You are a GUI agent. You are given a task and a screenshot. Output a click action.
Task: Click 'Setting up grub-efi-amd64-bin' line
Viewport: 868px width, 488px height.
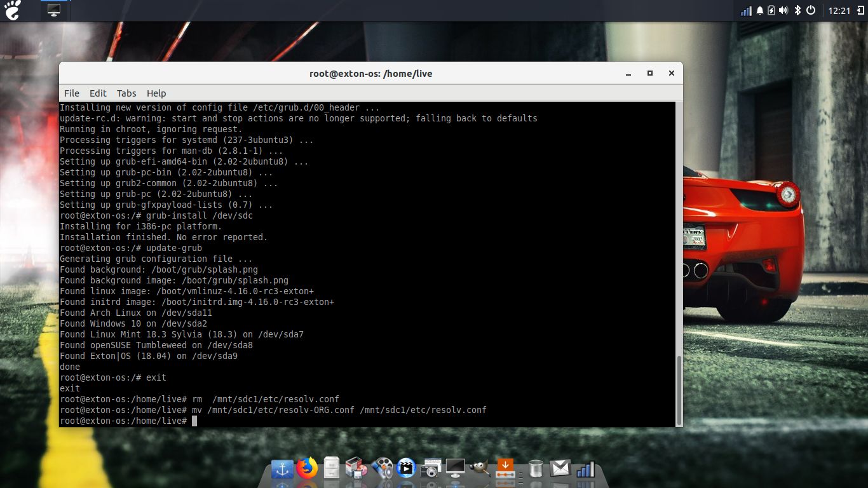point(184,161)
